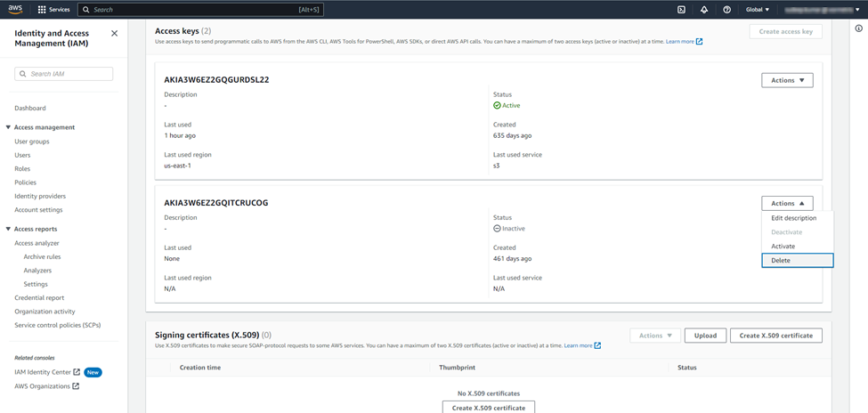
Task: Open Analyzers in sidebar
Action: [37, 271]
